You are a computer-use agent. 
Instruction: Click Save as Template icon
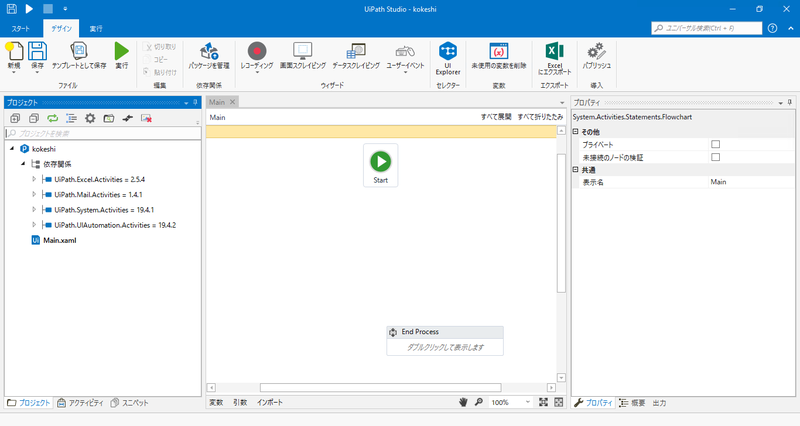coord(79,51)
